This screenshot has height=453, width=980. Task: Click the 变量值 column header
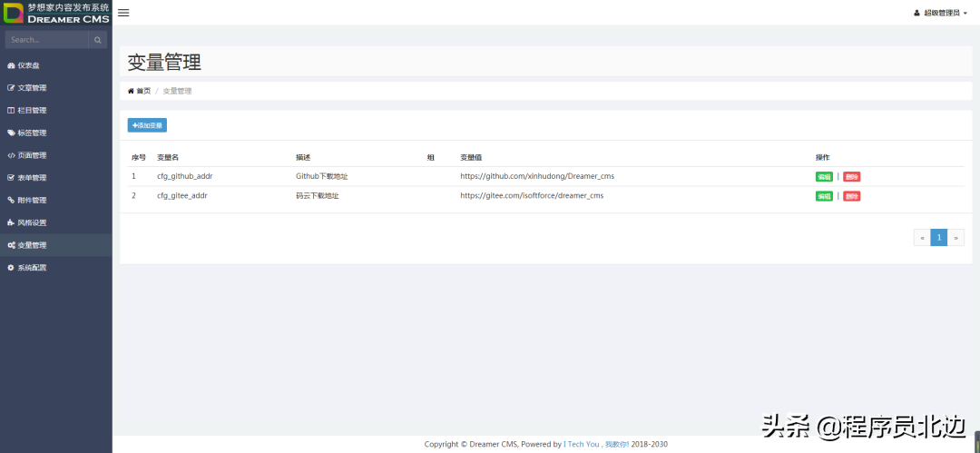tap(471, 157)
